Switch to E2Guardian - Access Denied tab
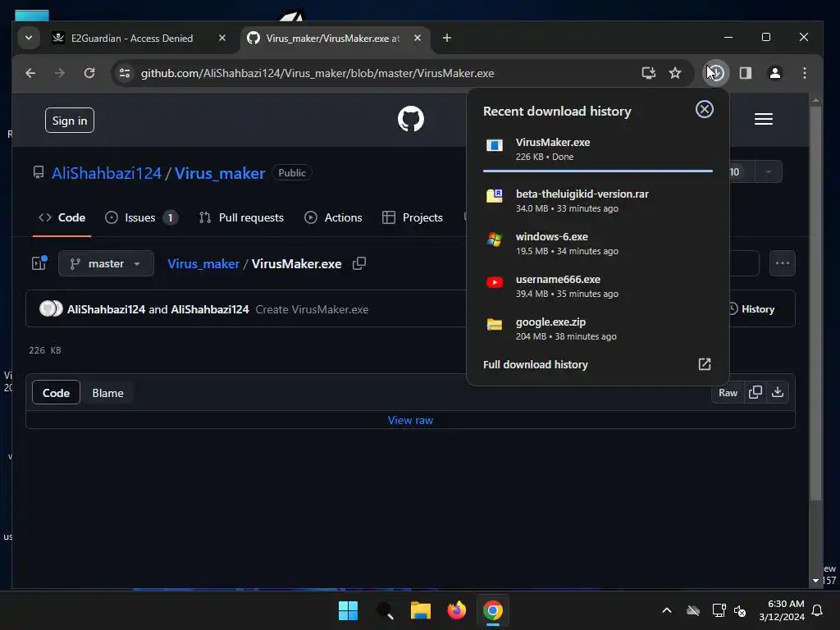Screen dimensions: 840x630 (132, 38)
